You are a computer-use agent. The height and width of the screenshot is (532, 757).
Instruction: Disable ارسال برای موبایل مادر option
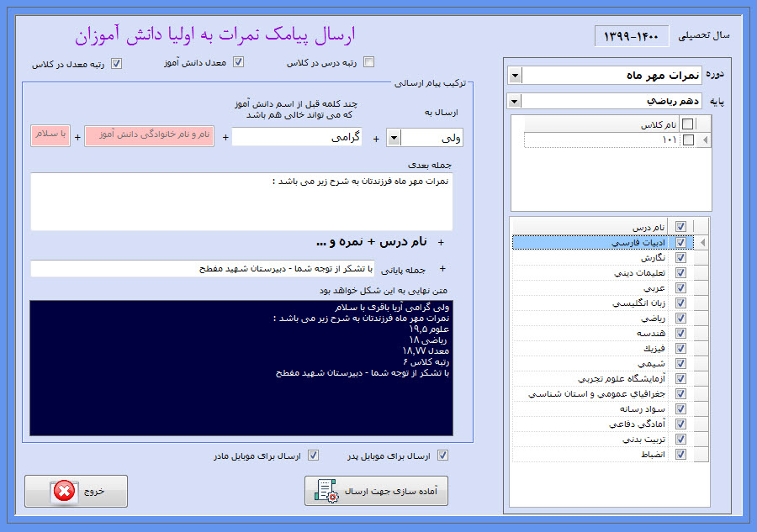click(313, 456)
